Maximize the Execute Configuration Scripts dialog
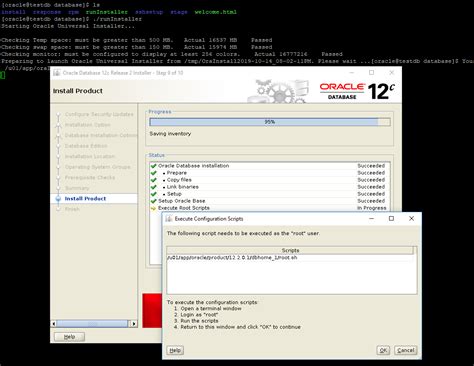474x366 pixels. 391,218
